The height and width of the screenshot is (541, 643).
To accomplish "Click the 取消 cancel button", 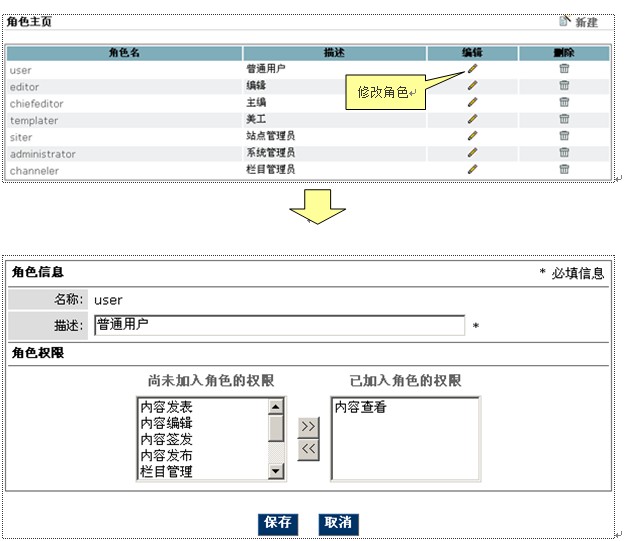I will 338,523.
